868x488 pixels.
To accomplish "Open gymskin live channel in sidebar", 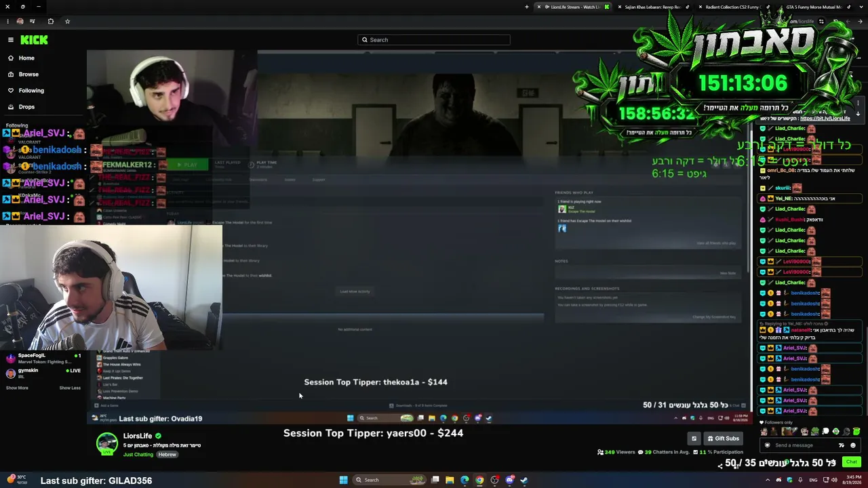I will click(x=43, y=373).
